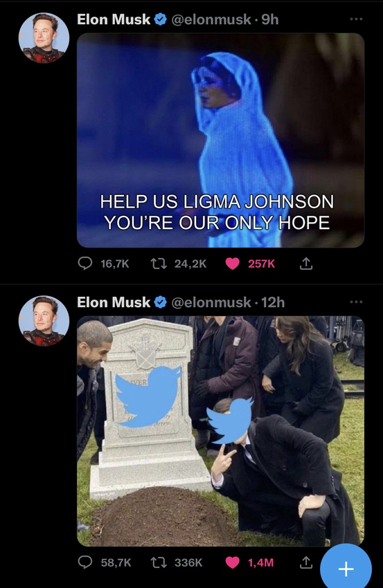Image resolution: width=383 pixels, height=588 pixels.
Task: Tap the verified badge on second tweet
Action: [x=161, y=302]
